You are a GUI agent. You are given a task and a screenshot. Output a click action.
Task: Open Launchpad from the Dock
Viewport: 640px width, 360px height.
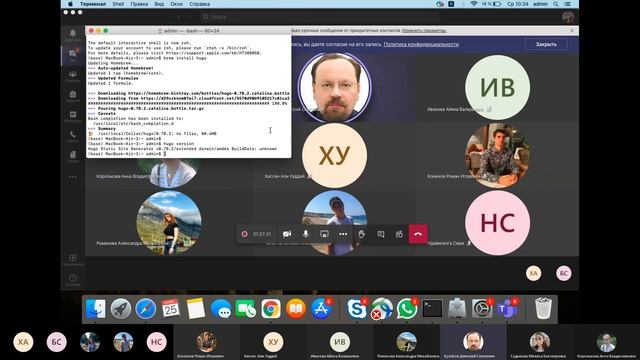point(121,309)
